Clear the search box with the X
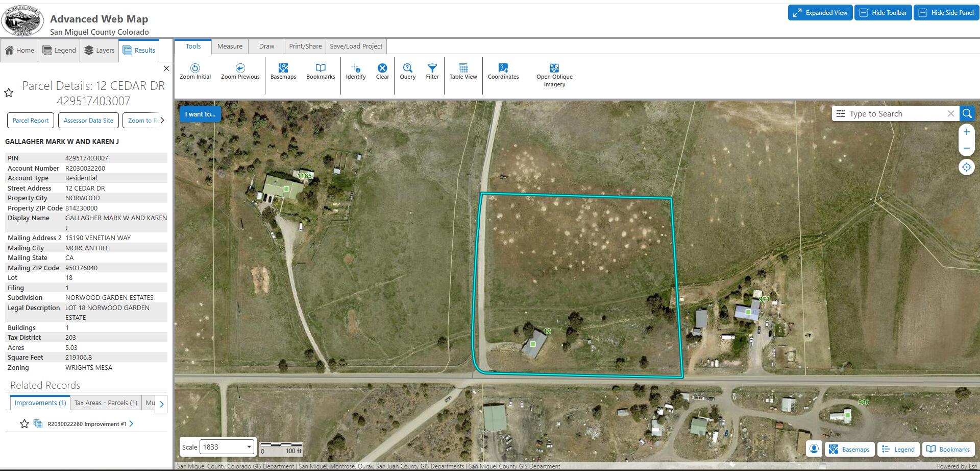Viewport: 980px width, 471px height. coord(950,113)
